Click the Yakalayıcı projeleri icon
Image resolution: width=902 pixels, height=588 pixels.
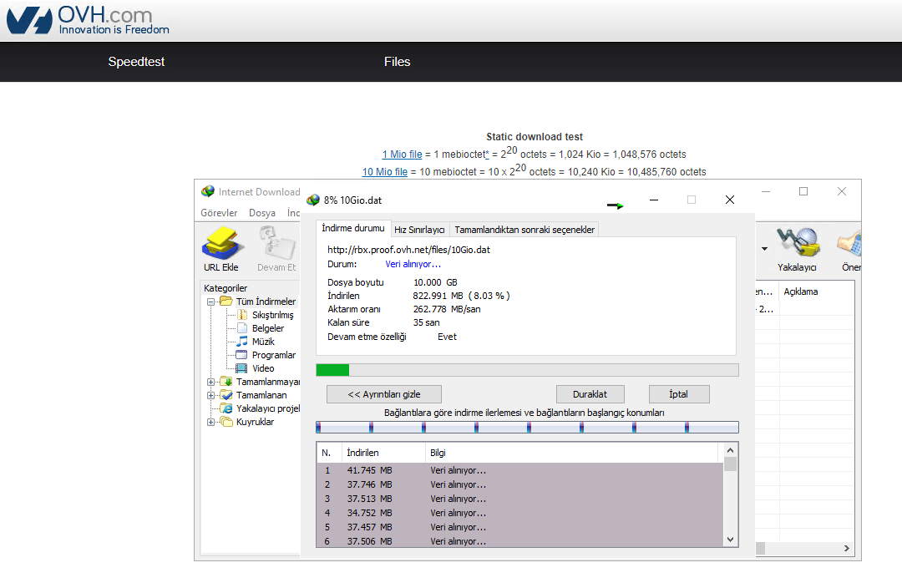(226, 408)
